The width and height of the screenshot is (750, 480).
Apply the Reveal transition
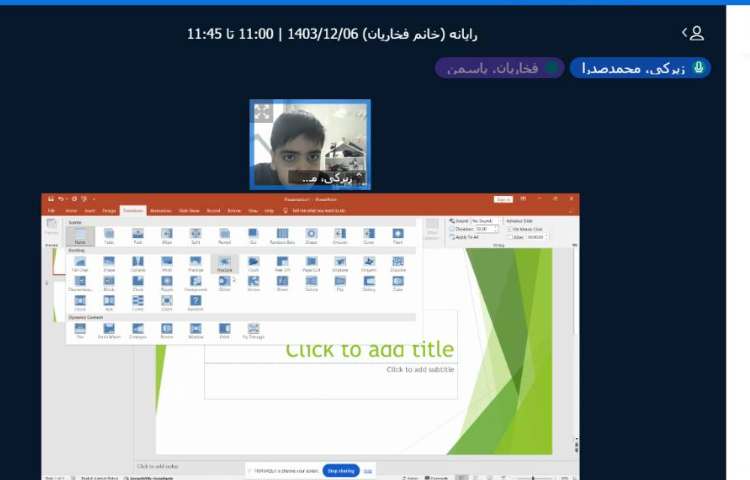pyautogui.click(x=224, y=236)
